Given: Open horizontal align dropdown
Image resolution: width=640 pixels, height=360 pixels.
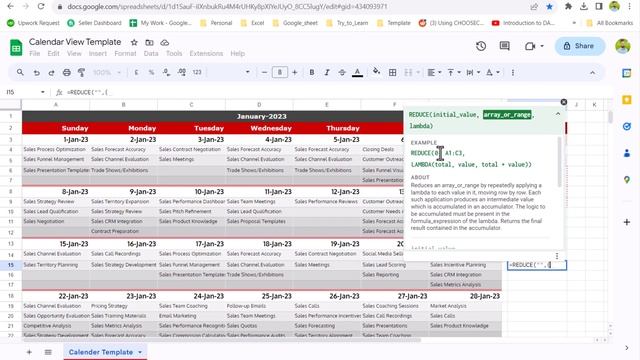Looking at the screenshot, I should (x=434, y=72).
